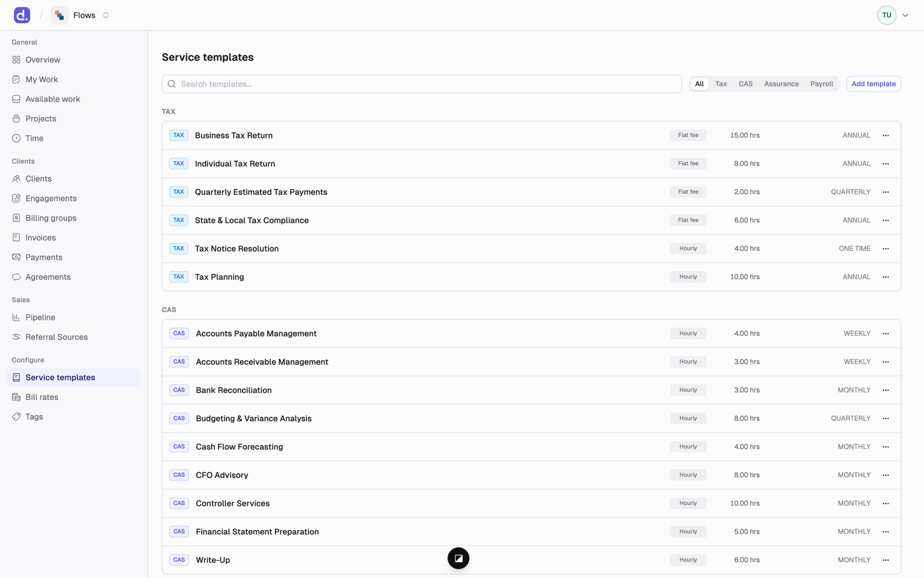The height and width of the screenshot is (578, 924).
Task: Open the Flows workspace switcher chevrons
Action: tap(106, 15)
